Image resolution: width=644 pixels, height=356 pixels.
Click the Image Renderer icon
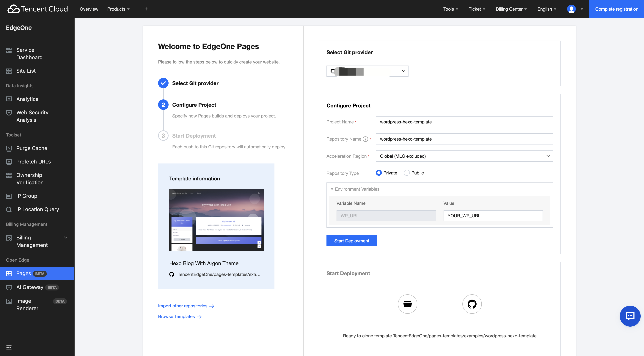pyautogui.click(x=9, y=301)
